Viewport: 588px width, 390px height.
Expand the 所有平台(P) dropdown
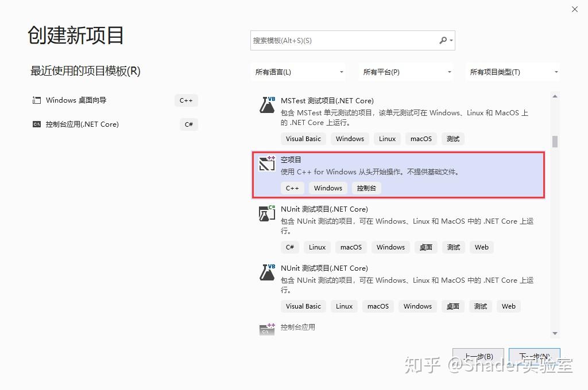pos(406,72)
